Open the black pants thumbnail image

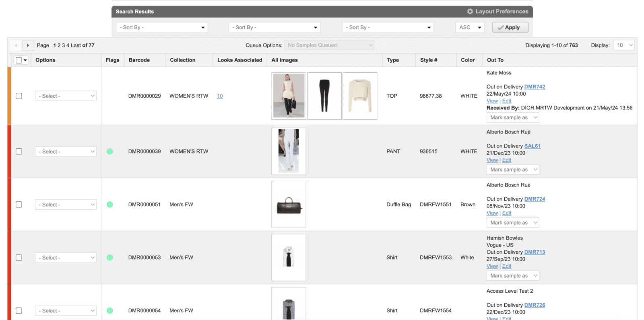tap(324, 96)
